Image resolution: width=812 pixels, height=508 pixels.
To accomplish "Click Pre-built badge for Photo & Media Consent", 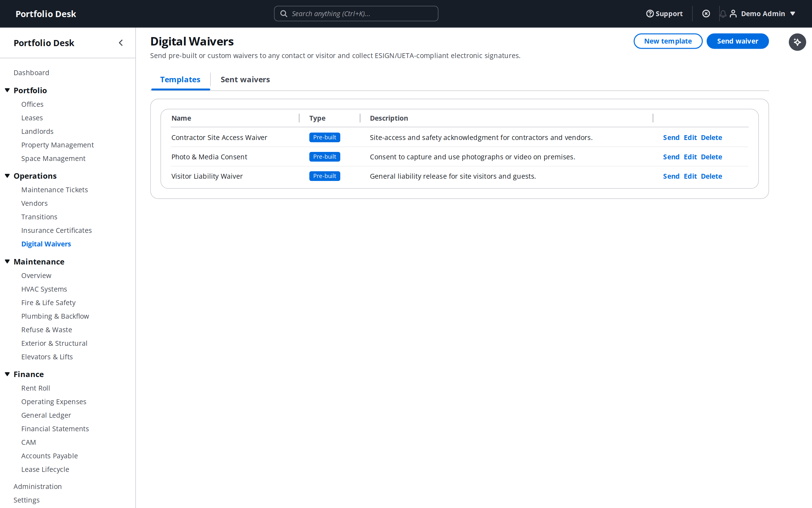I will click(x=324, y=157).
